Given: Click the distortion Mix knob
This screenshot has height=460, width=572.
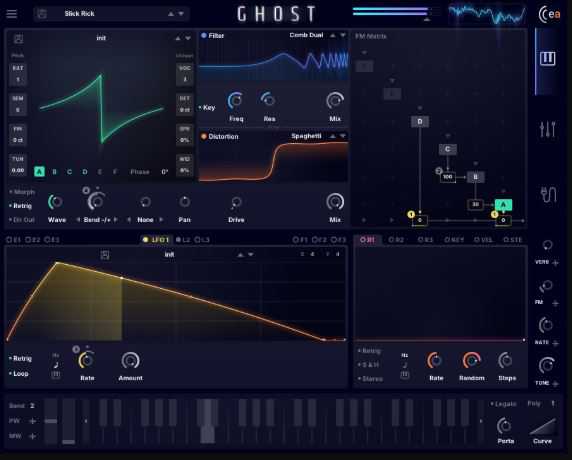Looking at the screenshot, I should click(335, 202).
